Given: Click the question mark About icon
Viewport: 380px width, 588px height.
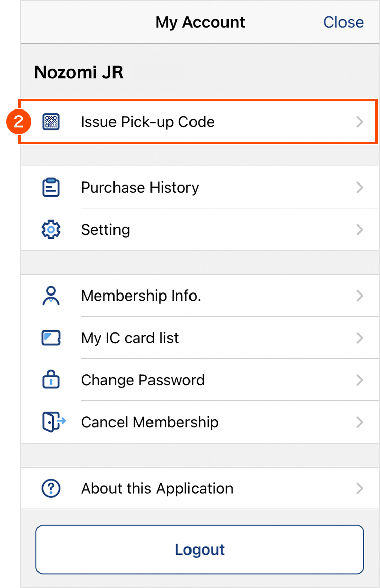Looking at the screenshot, I should tap(51, 488).
